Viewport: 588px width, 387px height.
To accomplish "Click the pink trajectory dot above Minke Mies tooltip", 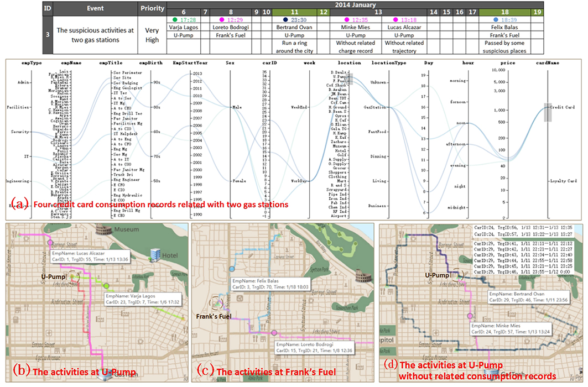I will (470, 316).
